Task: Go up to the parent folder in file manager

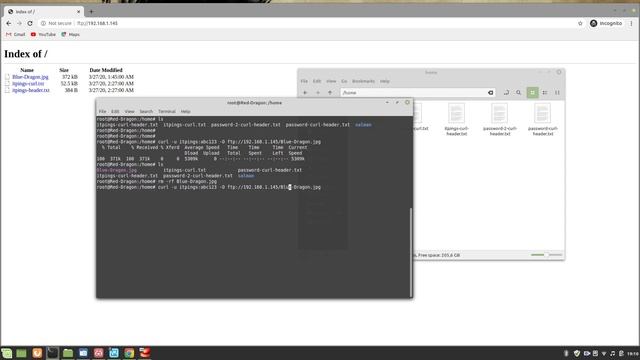Action: pyautogui.click(x=330, y=93)
